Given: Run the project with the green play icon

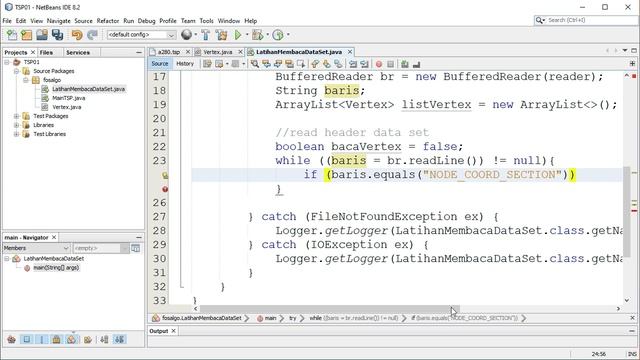Looking at the screenshot, I should [x=238, y=35].
